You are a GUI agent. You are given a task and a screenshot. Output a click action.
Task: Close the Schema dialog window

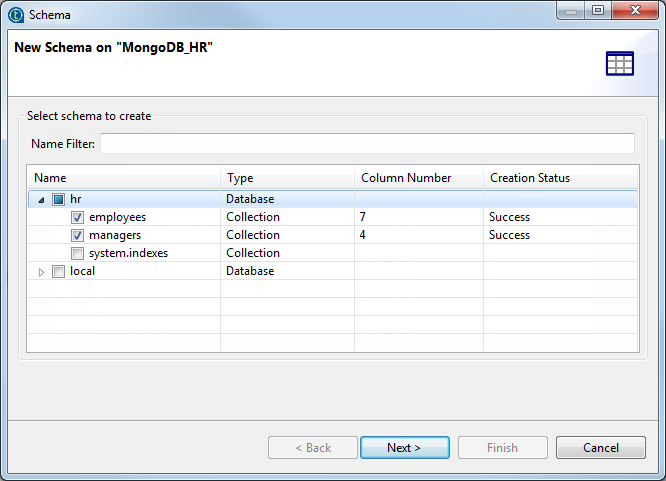click(635, 12)
